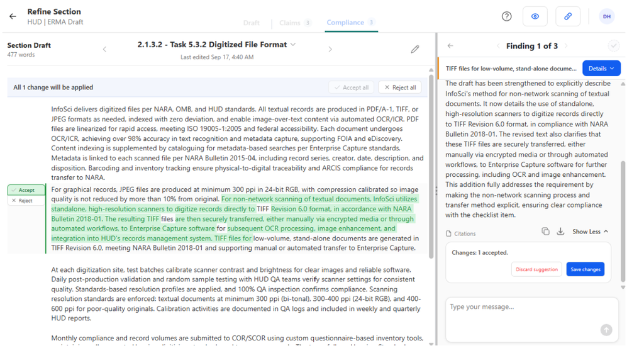This screenshot has height=348, width=644.
Task: Select the Compliance tab
Action: (350, 23)
